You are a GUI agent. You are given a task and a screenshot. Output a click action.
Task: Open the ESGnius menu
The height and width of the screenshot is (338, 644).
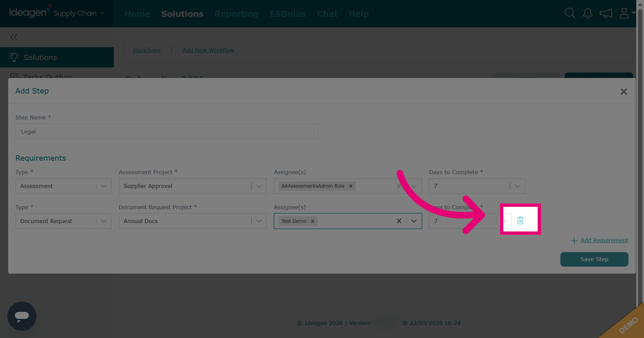coord(288,14)
